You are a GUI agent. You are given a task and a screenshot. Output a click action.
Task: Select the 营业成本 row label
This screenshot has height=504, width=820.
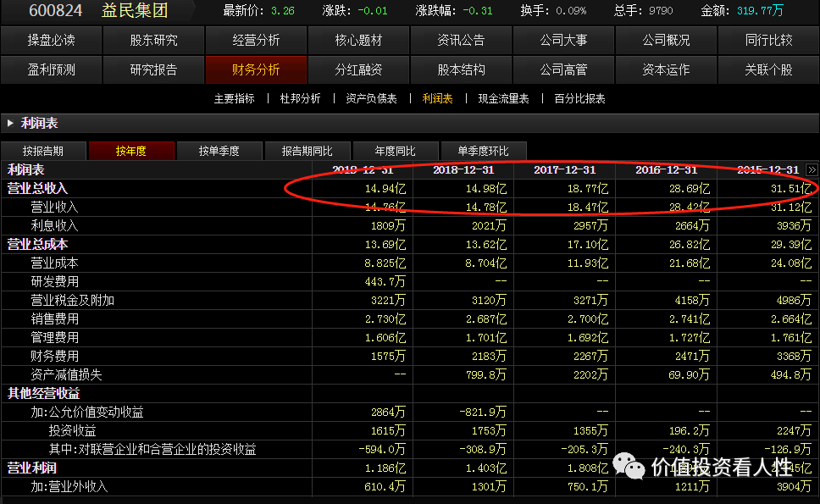(54, 263)
